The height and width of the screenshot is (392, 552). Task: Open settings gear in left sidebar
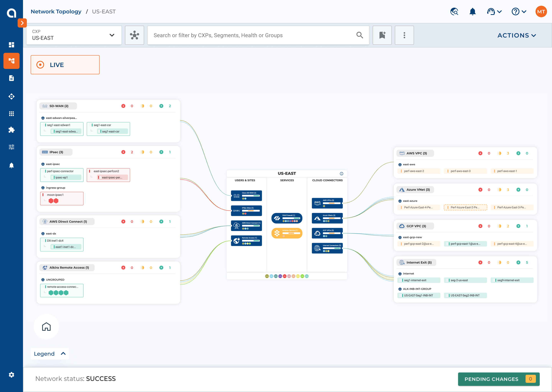(11, 375)
